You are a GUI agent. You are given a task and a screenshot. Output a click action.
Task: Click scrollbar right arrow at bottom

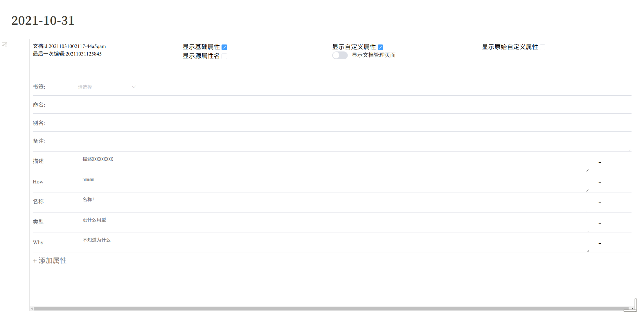coord(632,309)
